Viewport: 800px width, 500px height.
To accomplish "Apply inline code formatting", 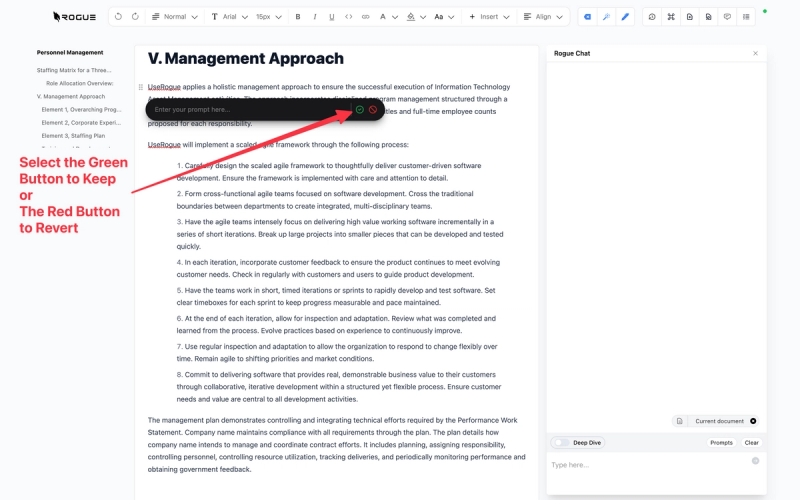I will [x=348, y=17].
